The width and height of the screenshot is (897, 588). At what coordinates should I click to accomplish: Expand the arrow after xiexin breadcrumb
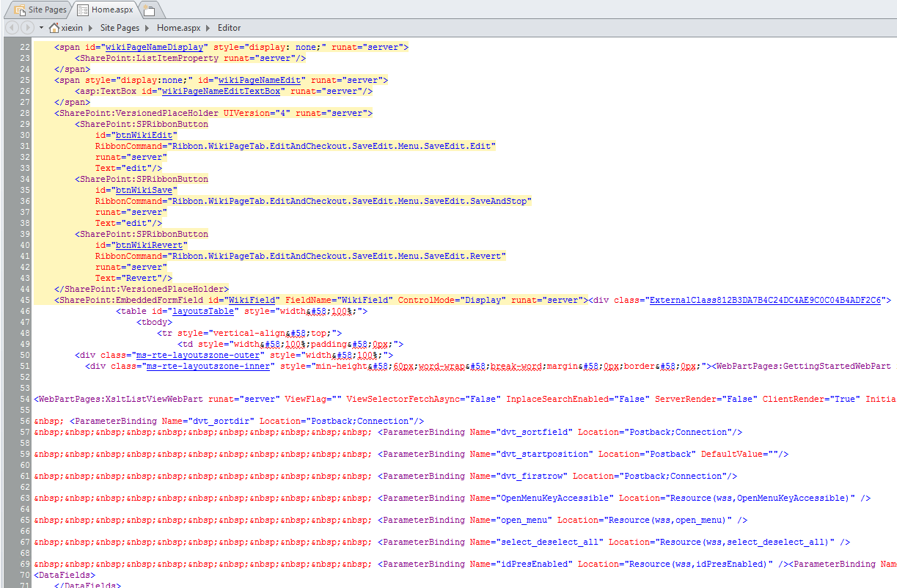tap(91, 28)
